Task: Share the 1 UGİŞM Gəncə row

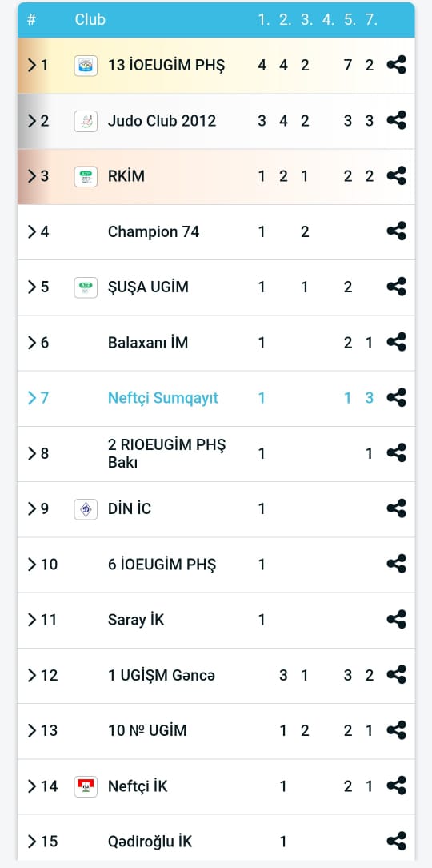Action: 396,675
